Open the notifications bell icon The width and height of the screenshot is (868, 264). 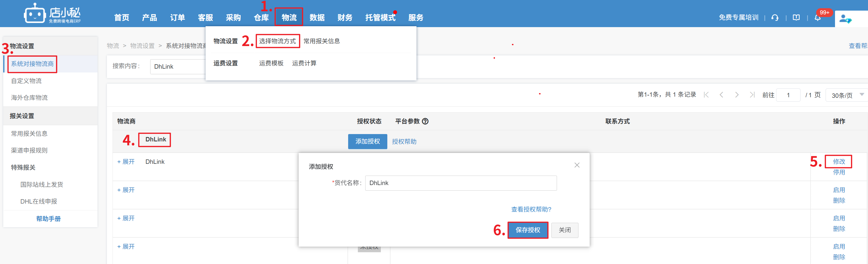click(817, 18)
